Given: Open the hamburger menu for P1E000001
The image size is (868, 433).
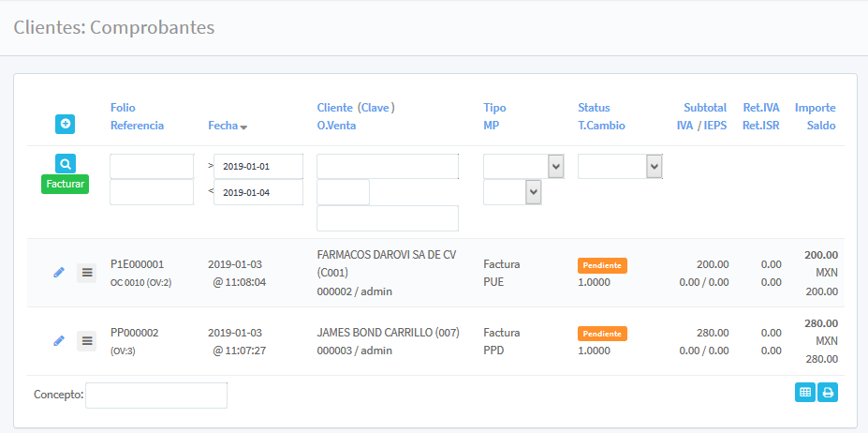Looking at the screenshot, I should 86,273.
